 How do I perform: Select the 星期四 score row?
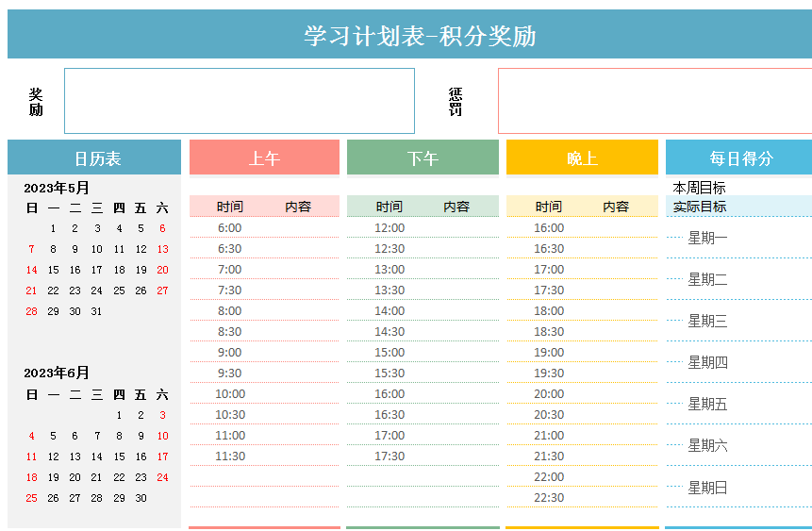click(739, 362)
